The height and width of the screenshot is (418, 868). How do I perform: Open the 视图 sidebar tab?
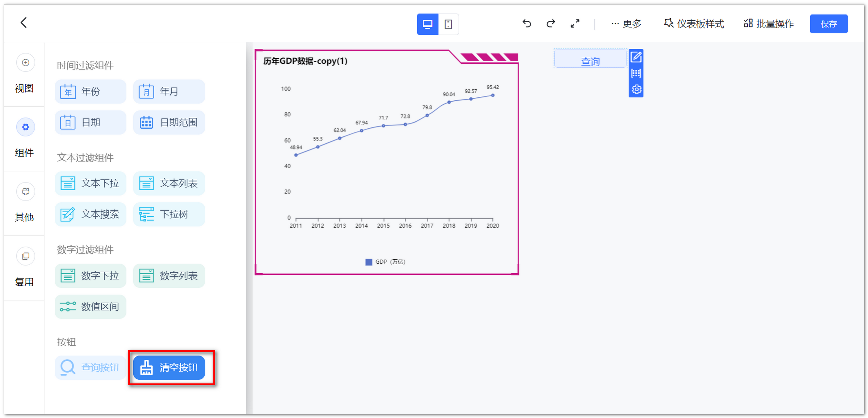[x=25, y=74]
